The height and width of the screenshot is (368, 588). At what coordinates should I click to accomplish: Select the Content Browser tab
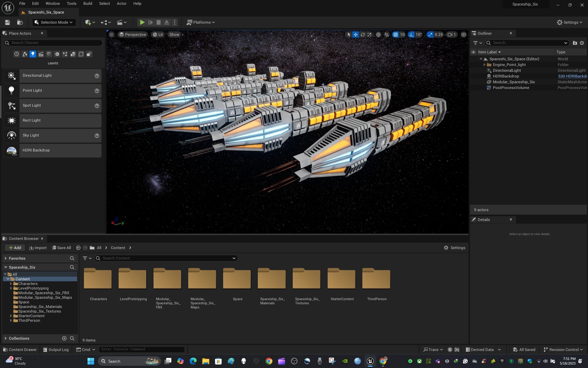[24, 239]
